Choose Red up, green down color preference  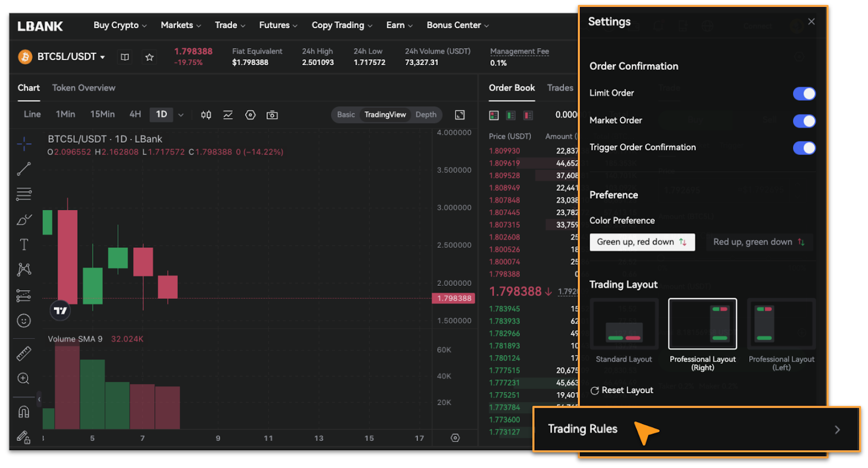[759, 242]
